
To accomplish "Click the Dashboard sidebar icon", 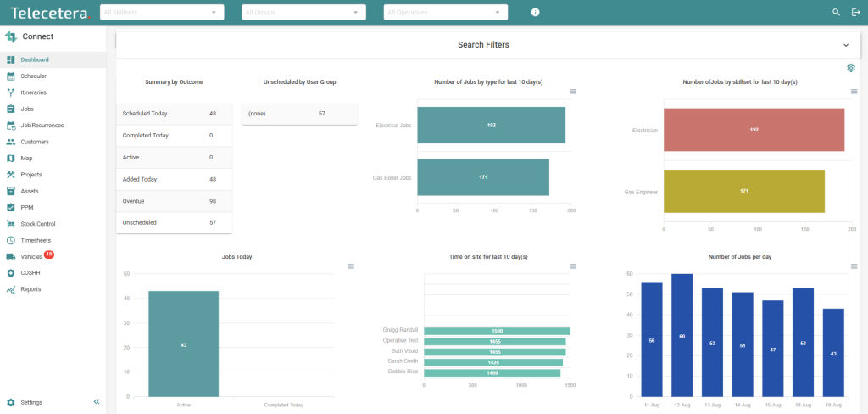I will (10, 60).
